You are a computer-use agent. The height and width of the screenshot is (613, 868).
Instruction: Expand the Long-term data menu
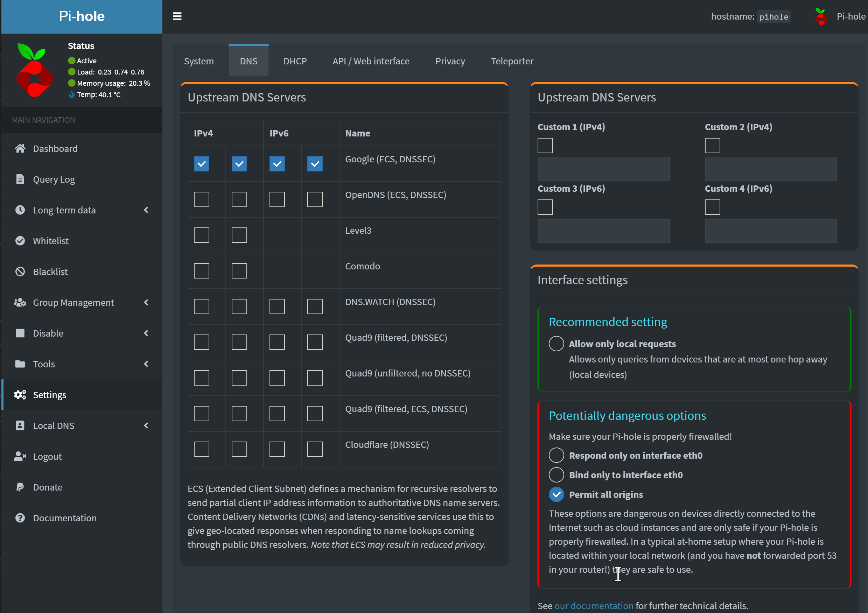coord(146,210)
